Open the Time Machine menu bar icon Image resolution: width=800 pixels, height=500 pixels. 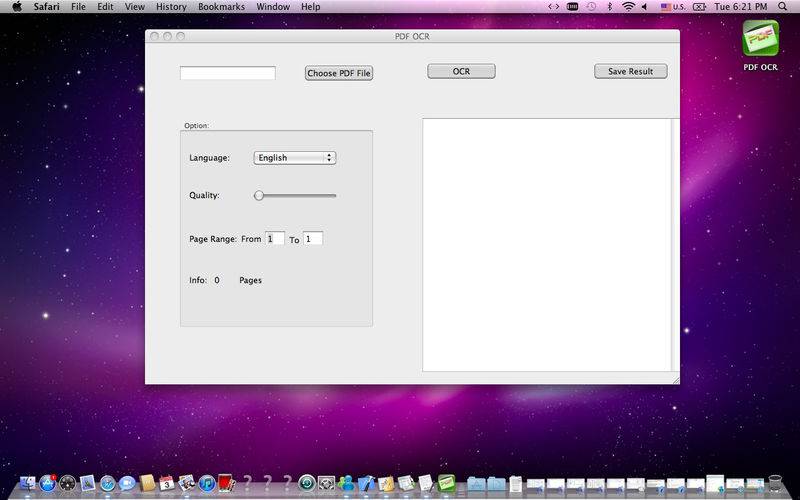pyautogui.click(x=591, y=7)
